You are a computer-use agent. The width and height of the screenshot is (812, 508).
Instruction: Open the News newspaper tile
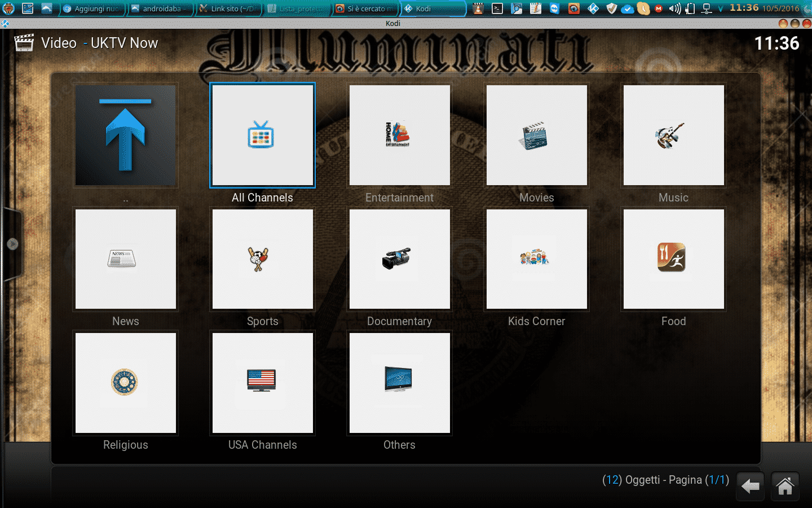(x=126, y=259)
